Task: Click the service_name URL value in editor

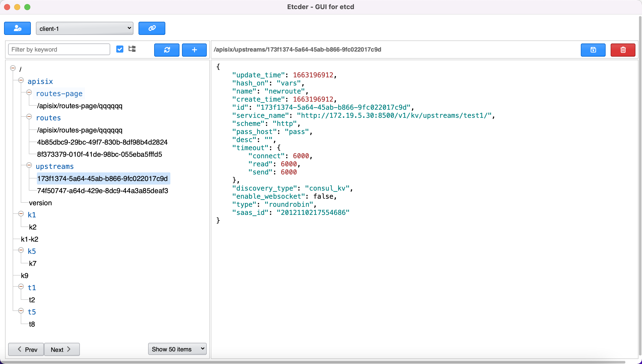Action: point(394,116)
